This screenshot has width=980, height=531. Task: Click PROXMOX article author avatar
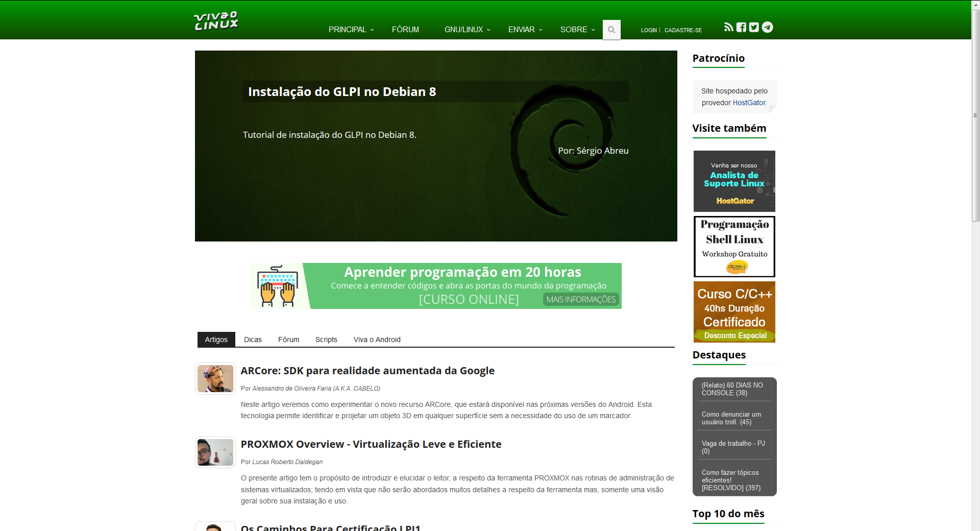coord(215,452)
